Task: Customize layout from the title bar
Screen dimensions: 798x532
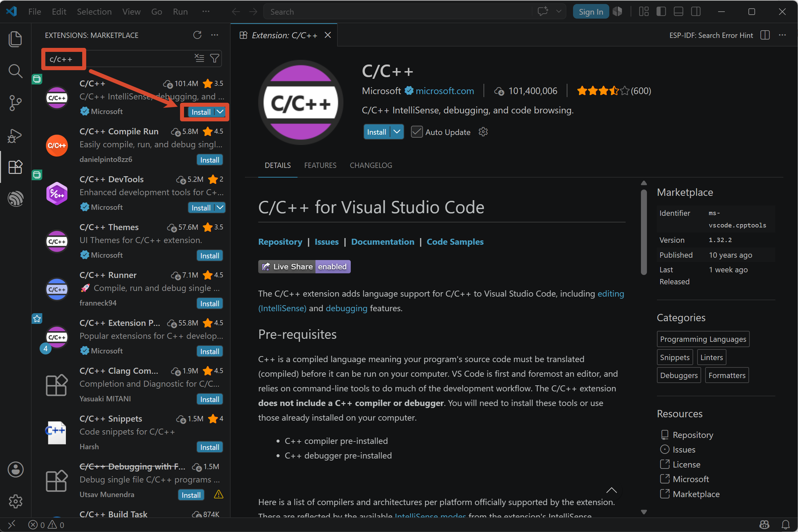Action: pos(644,12)
